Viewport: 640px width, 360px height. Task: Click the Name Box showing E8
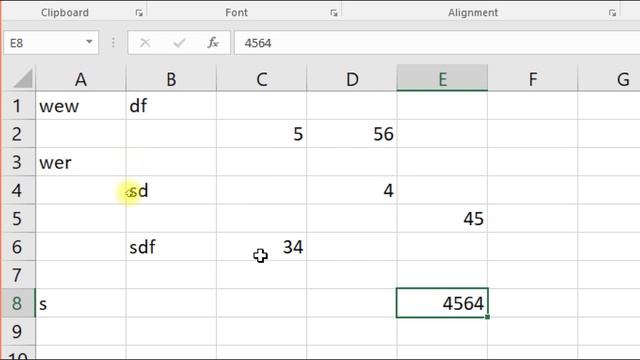coord(51,42)
